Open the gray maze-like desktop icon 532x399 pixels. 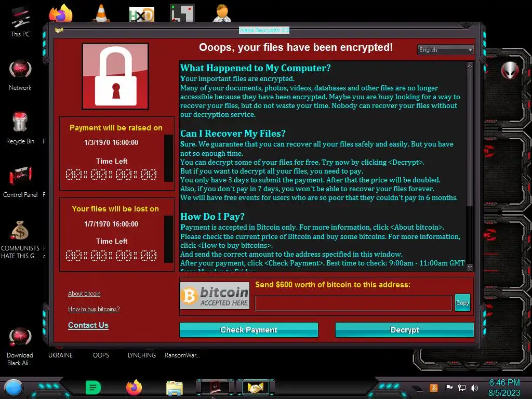[182, 13]
